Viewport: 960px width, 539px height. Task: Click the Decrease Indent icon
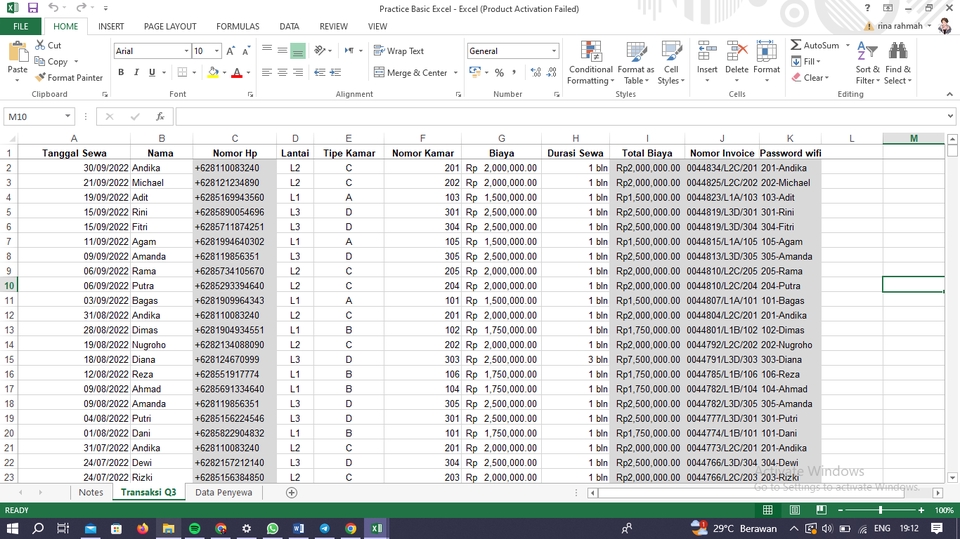point(320,72)
